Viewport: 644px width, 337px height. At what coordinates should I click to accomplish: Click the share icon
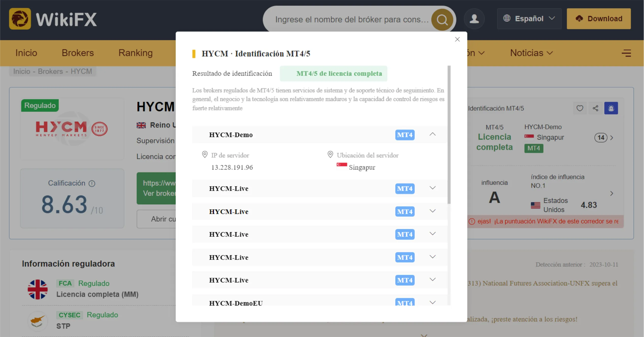click(595, 108)
